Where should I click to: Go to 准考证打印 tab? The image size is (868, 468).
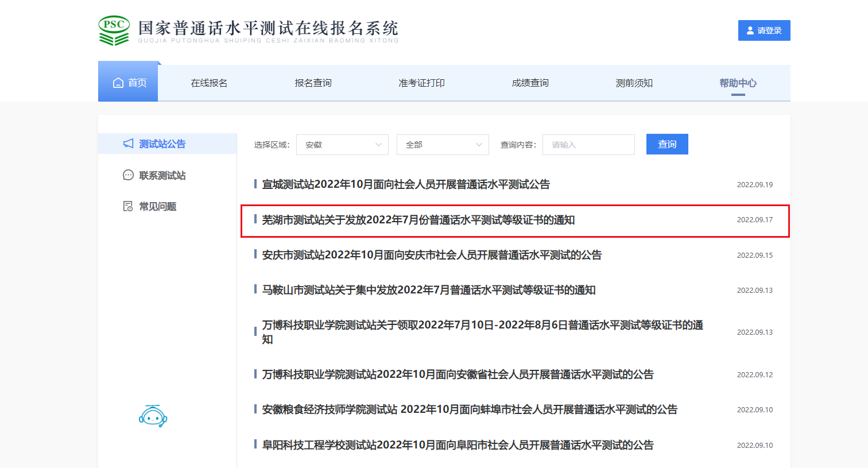[x=421, y=83]
